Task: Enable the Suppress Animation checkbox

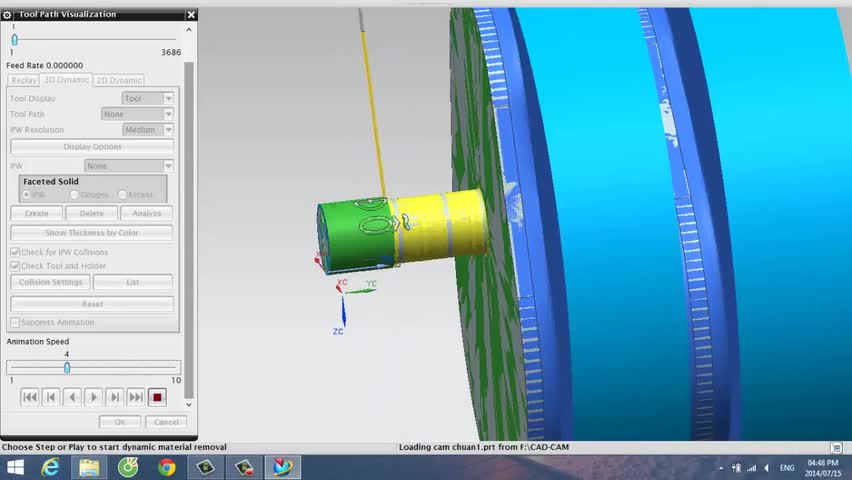Action: pyautogui.click(x=15, y=322)
